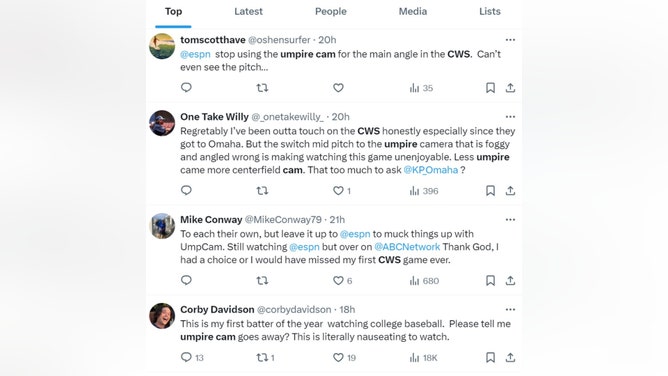Bookmark Mike Conway's tweet
Image resolution: width=668 pixels, height=376 pixels.
coord(490,280)
